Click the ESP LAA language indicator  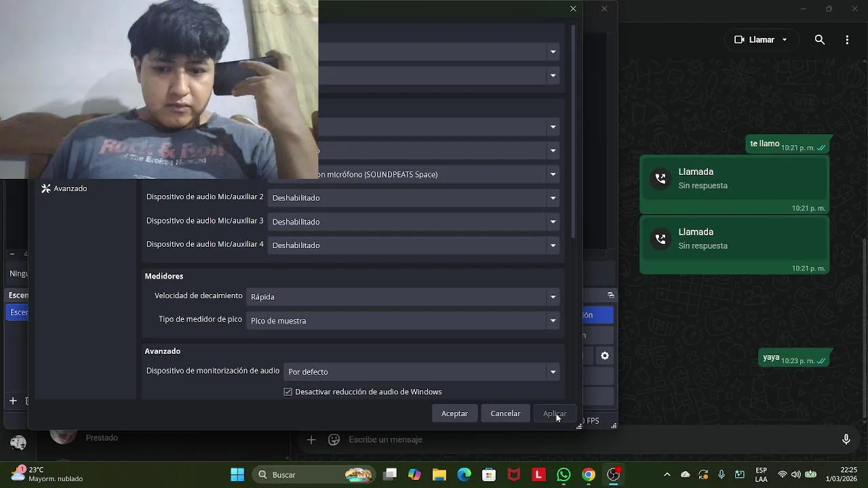coord(762,474)
